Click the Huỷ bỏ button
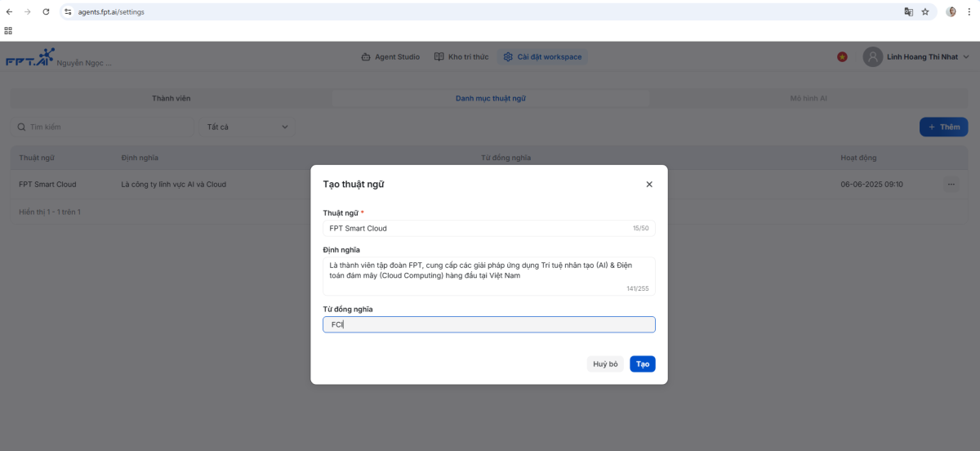Image resolution: width=980 pixels, height=451 pixels. coord(605,364)
